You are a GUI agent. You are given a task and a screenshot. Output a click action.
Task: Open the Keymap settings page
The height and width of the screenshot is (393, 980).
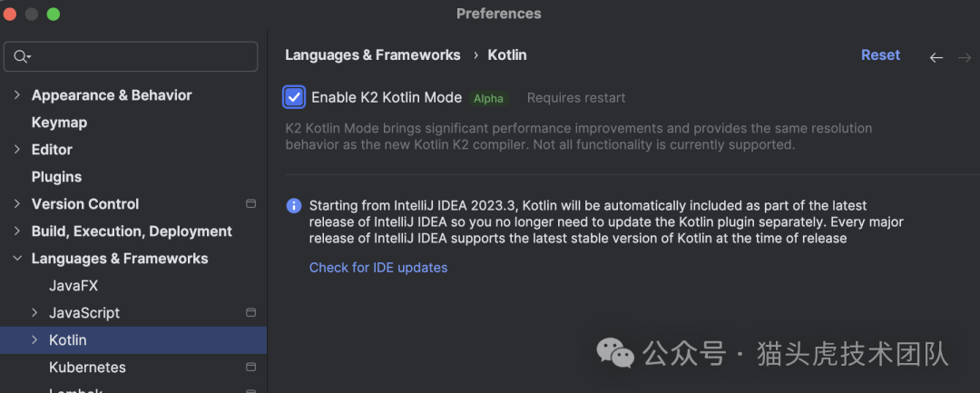(59, 123)
